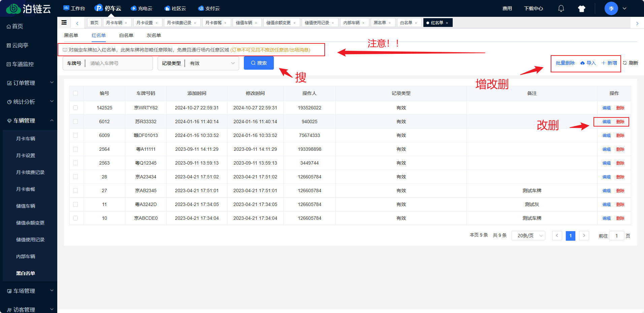Expand 车场管理 in the sidebar
Viewport: 644px width, 313px height.
pos(29,291)
